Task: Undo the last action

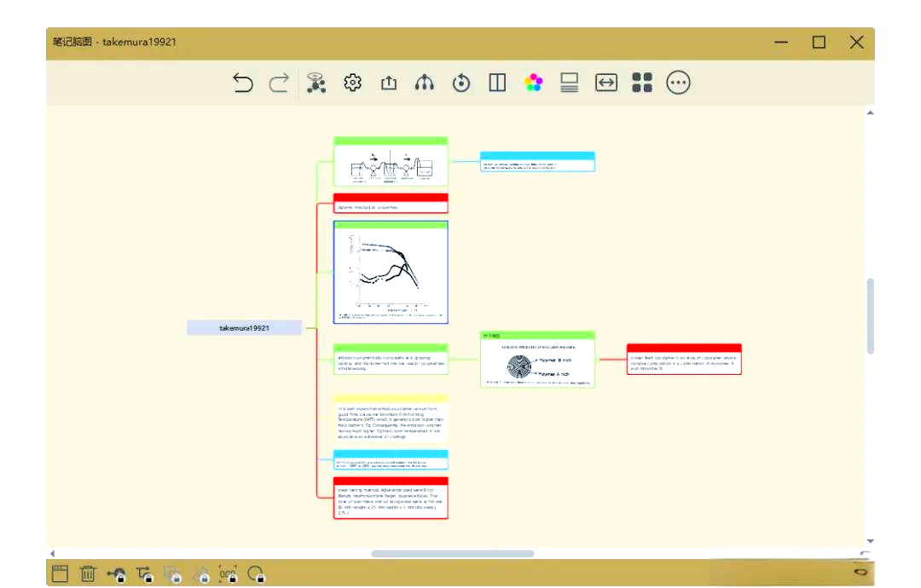Action: pos(242,83)
